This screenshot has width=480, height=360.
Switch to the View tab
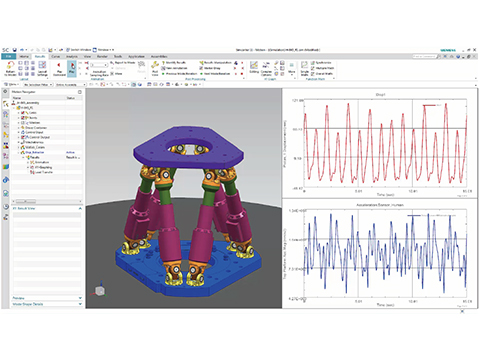(x=87, y=56)
